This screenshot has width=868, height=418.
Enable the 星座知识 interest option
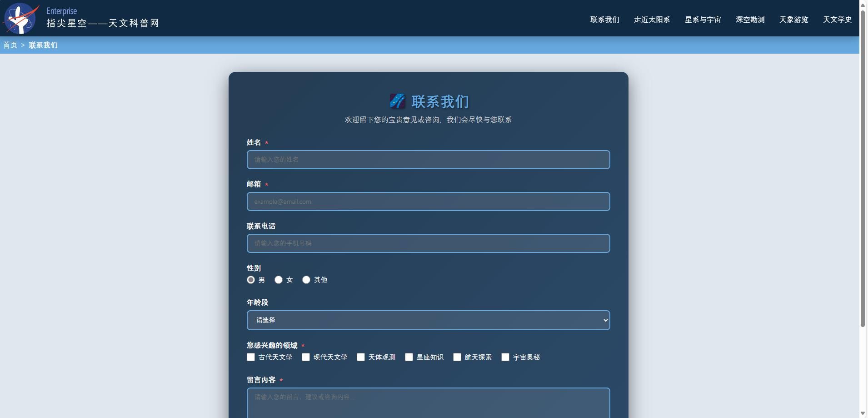click(409, 358)
